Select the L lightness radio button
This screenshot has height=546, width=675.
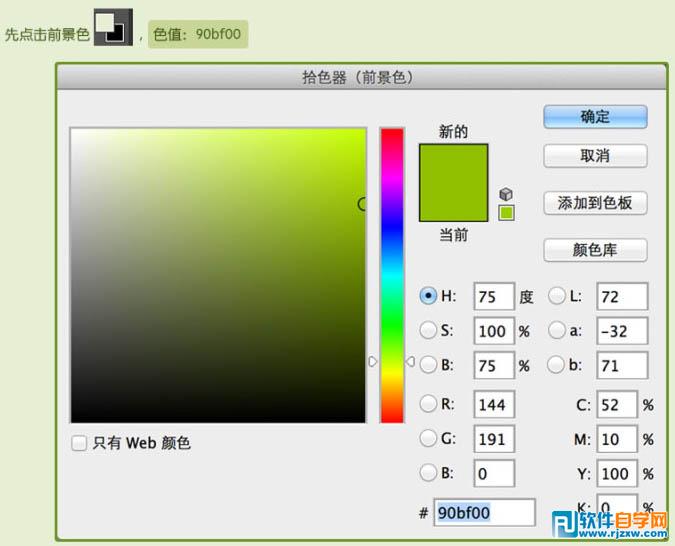tap(556, 296)
